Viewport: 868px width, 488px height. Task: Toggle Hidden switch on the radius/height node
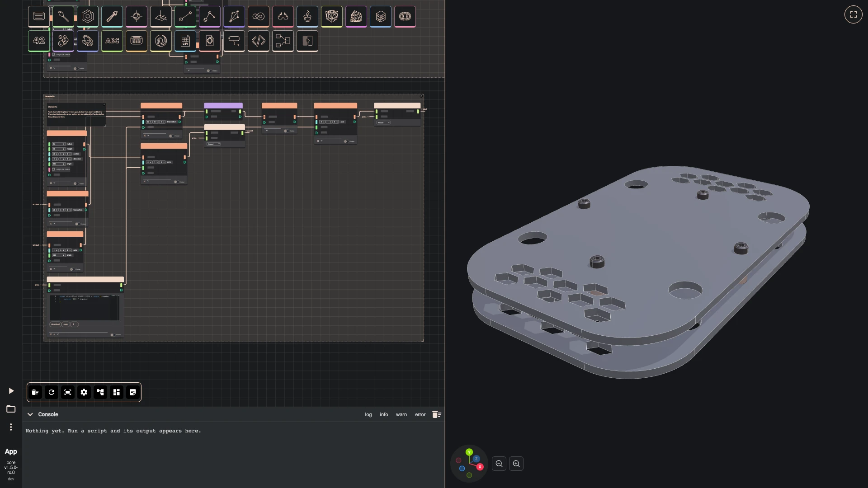[x=75, y=183]
